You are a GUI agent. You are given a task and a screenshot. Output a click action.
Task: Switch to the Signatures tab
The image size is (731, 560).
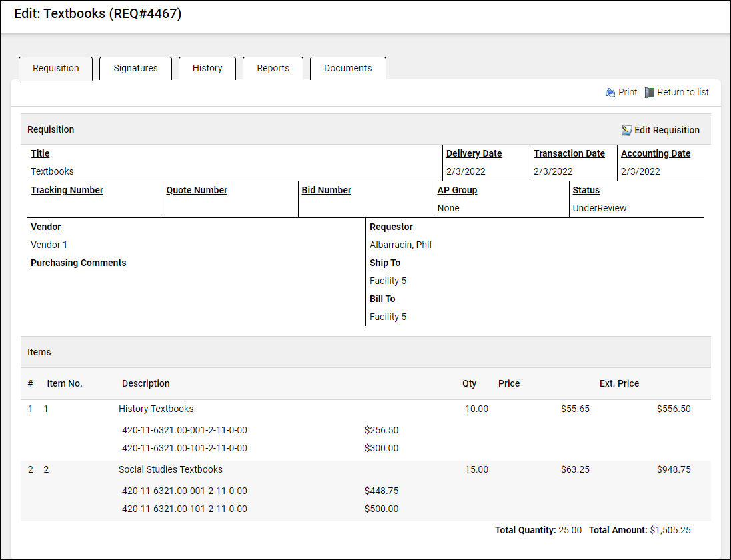click(x=135, y=68)
